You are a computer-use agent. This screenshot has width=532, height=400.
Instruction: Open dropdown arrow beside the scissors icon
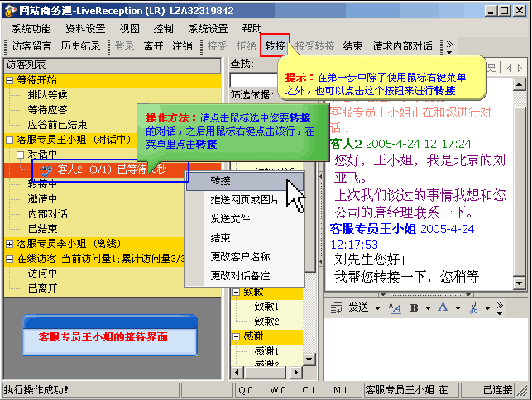486,307
